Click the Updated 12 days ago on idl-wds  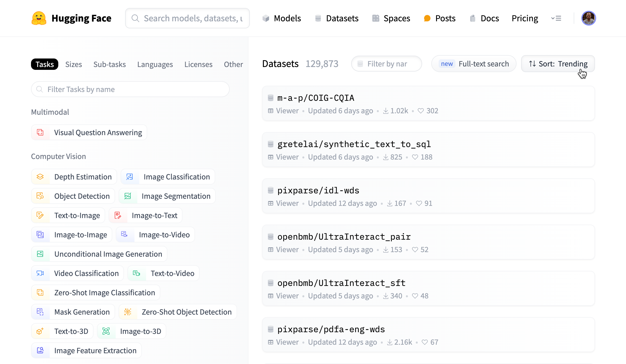342,203
